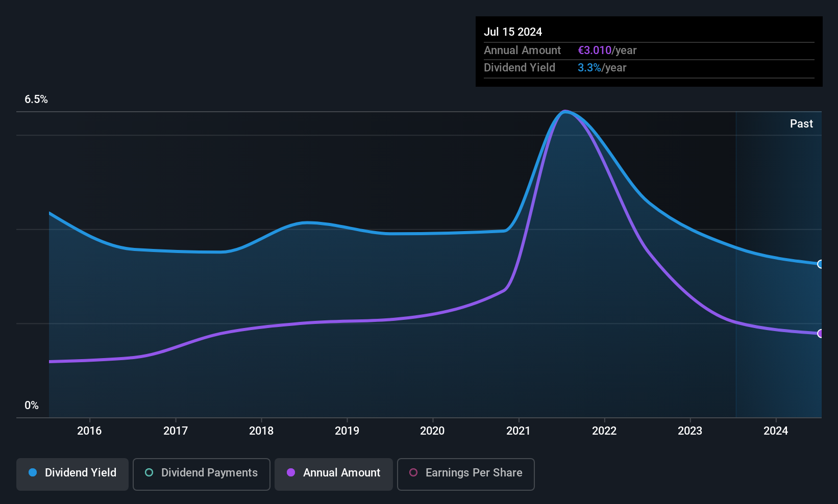838x504 pixels.
Task: Click the pink Earnings Per Share circle icon
Action: point(413,472)
